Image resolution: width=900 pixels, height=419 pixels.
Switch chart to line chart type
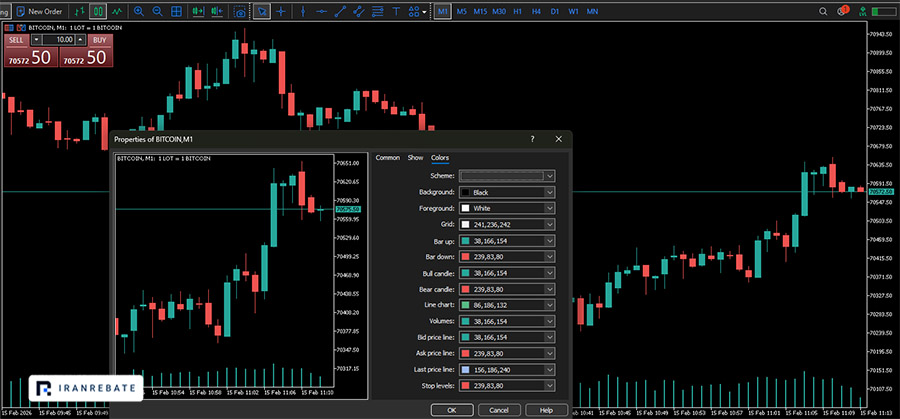click(x=117, y=11)
